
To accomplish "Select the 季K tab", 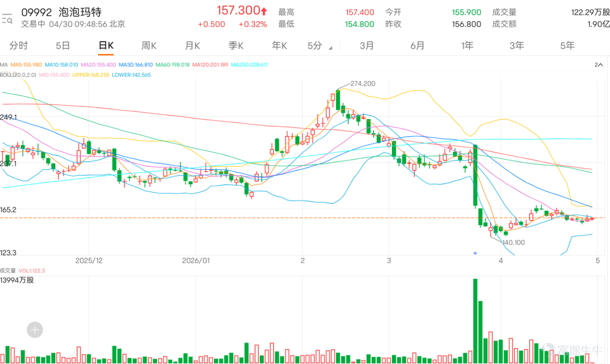I will coord(236,46).
